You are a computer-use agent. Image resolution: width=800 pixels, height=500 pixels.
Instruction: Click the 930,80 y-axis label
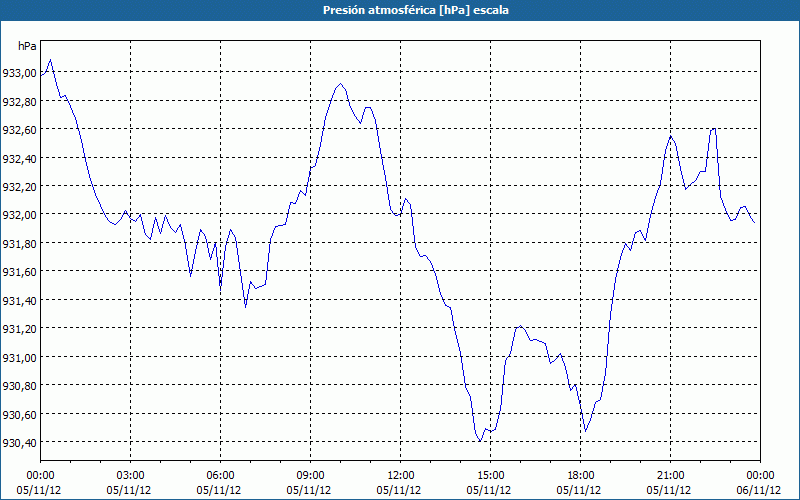(x=19, y=386)
